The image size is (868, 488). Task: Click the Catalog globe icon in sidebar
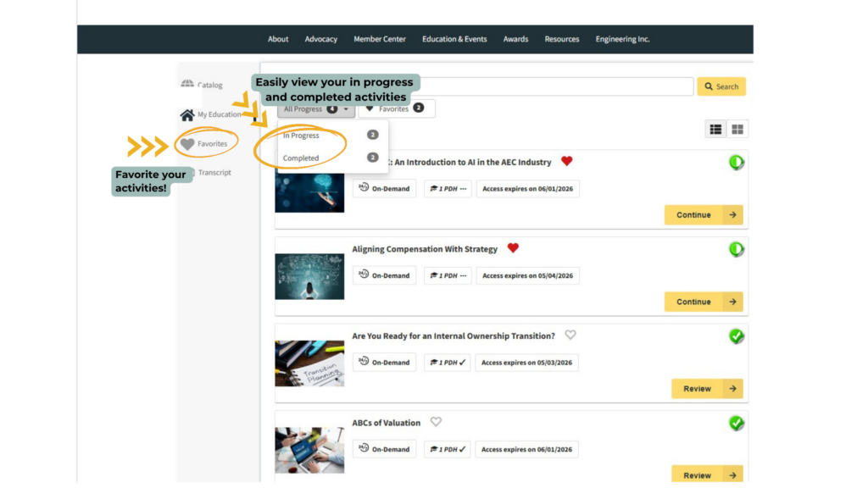pyautogui.click(x=187, y=84)
